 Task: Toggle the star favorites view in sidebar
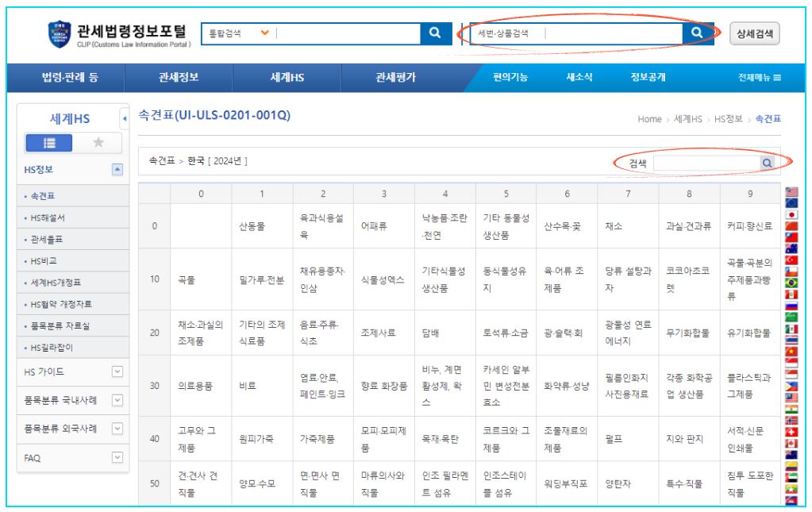[98, 143]
